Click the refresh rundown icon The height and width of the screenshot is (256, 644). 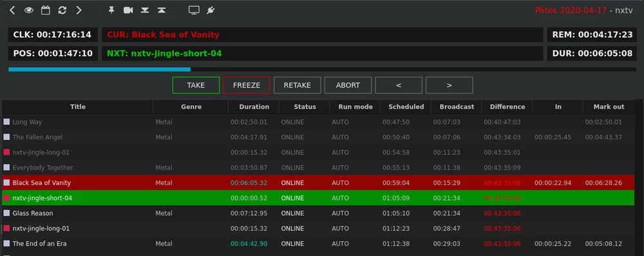62,10
